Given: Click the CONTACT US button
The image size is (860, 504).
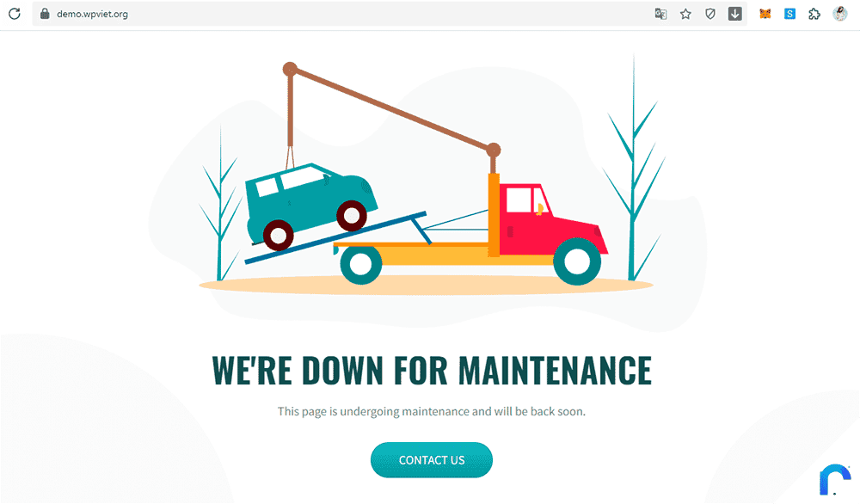Looking at the screenshot, I should pos(432,459).
